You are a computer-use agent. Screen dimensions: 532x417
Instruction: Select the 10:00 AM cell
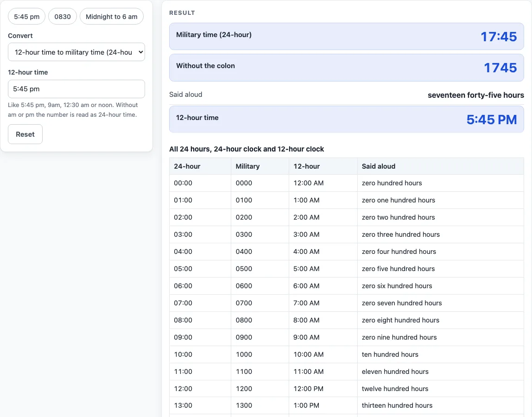point(323,354)
